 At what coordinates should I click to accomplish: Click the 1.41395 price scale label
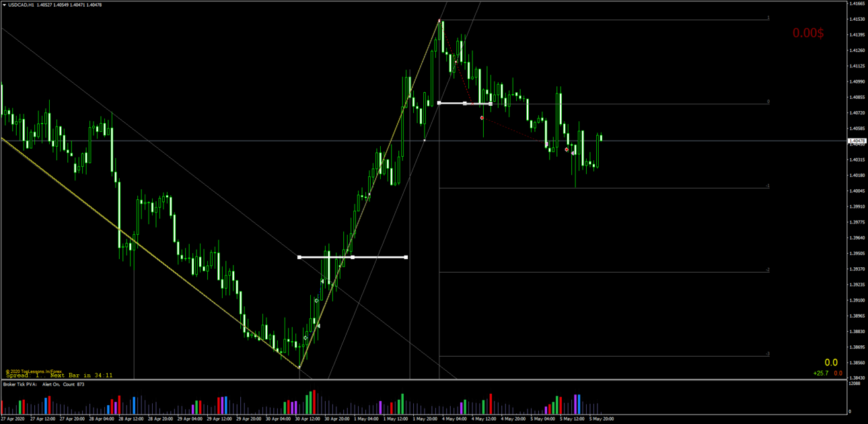(x=858, y=34)
